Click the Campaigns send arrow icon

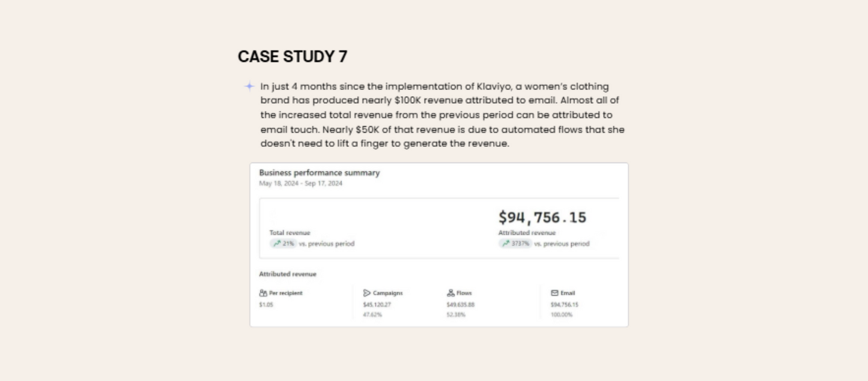366,293
